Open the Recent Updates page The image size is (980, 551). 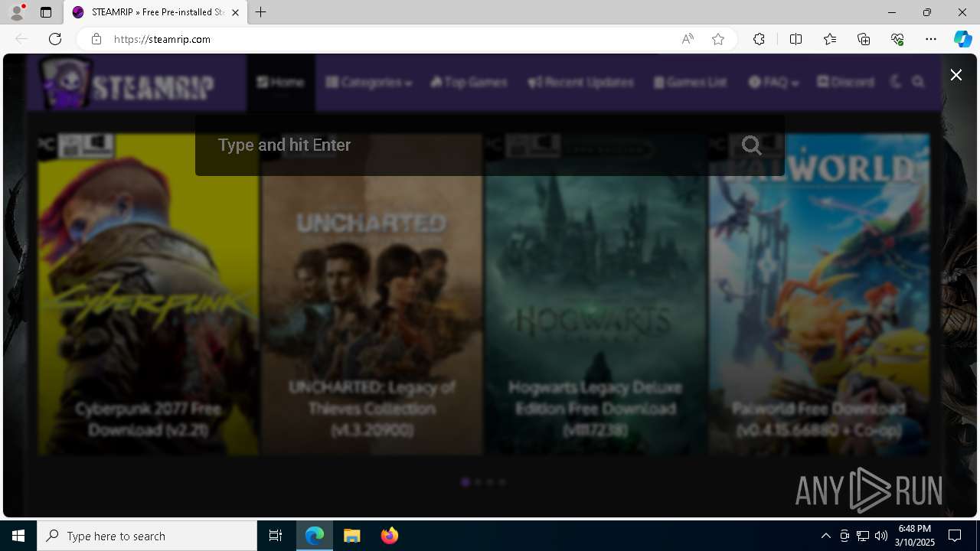click(580, 82)
